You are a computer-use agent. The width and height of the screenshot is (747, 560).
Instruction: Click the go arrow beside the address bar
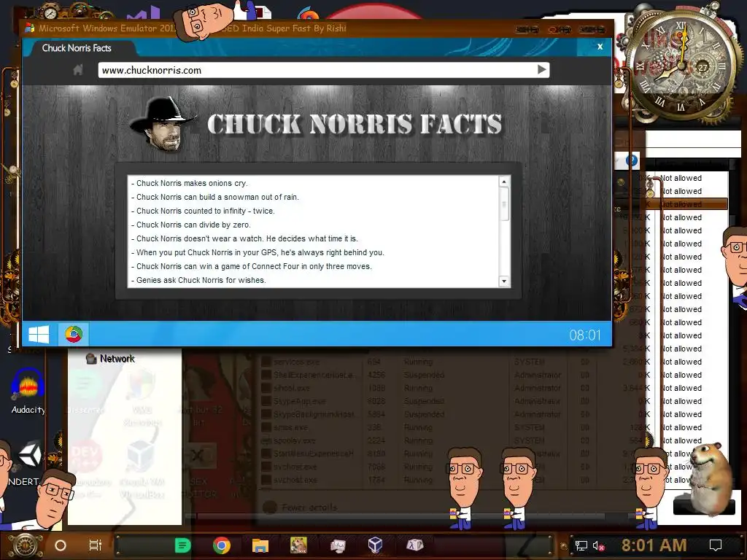542,70
